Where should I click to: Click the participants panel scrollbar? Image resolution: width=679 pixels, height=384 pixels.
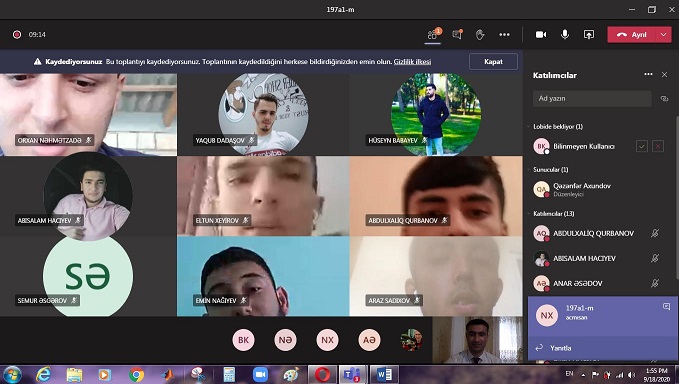[676, 197]
